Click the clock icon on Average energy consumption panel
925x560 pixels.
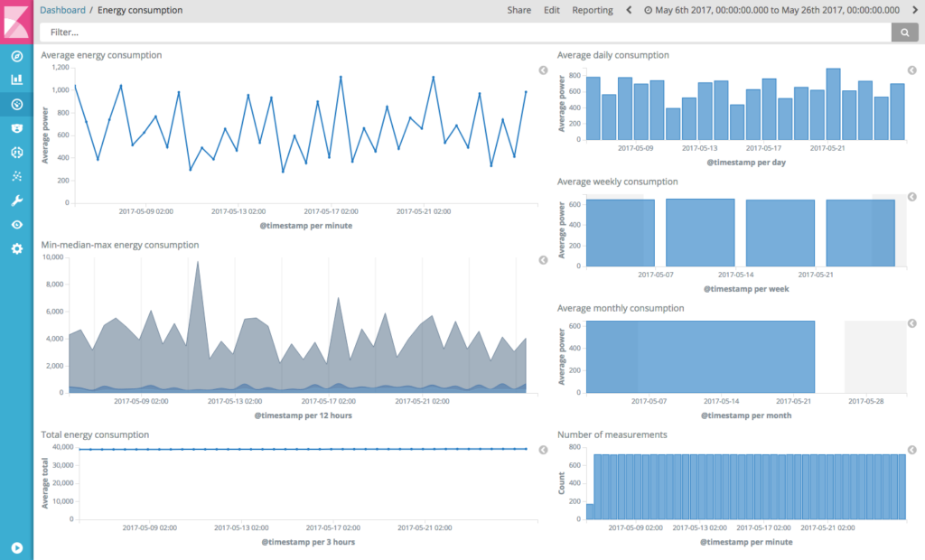[543, 70]
